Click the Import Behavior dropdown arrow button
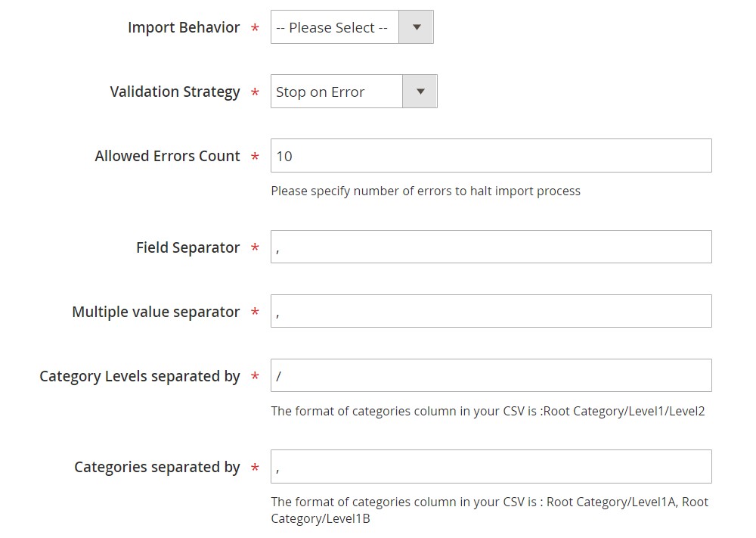This screenshot has height=538, width=756. (417, 28)
